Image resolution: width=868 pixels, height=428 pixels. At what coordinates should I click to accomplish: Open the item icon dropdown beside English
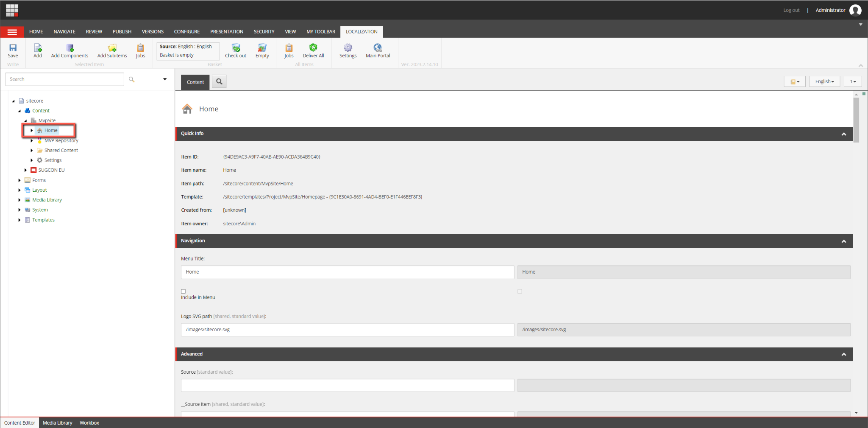(x=795, y=81)
